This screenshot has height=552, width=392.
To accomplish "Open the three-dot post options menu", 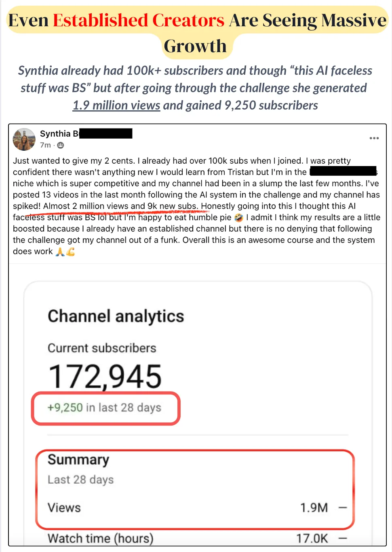I will (374, 138).
